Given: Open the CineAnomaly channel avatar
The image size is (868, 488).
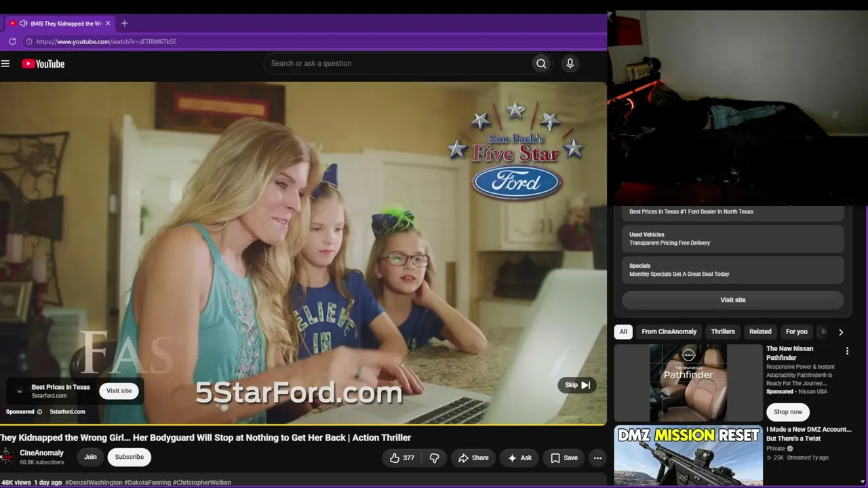Looking at the screenshot, I should (6, 457).
